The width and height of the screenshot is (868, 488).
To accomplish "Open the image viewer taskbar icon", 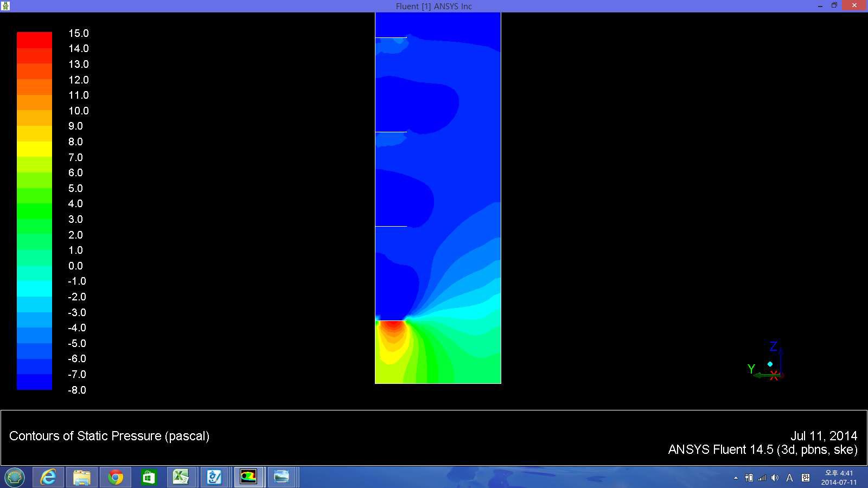I will pos(282,477).
